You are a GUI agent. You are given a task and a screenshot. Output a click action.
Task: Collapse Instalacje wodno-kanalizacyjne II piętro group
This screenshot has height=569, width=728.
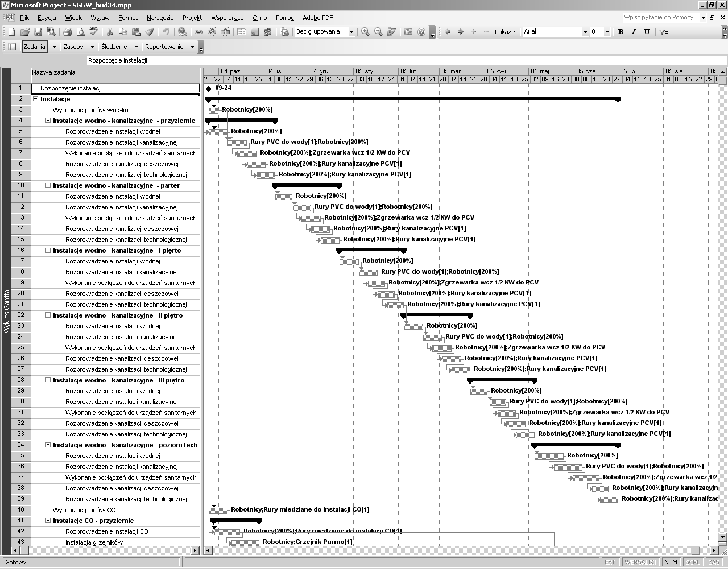point(48,315)
